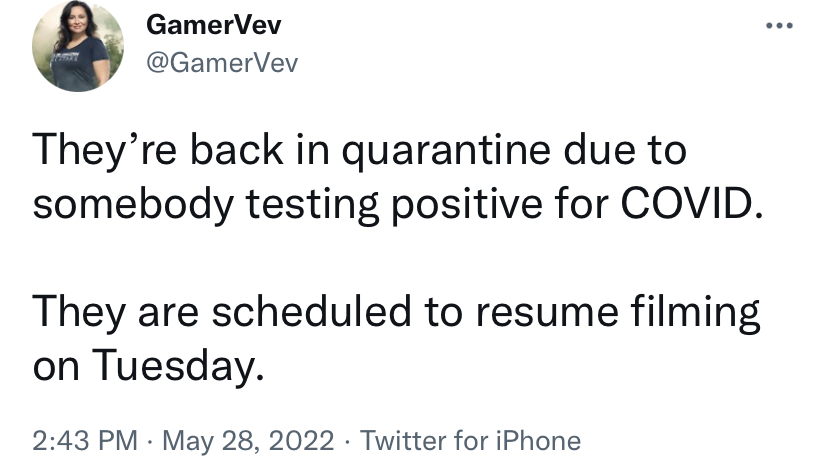Click the shirt logo in the avatar
The image size is (828, 458).
[65, 56]
